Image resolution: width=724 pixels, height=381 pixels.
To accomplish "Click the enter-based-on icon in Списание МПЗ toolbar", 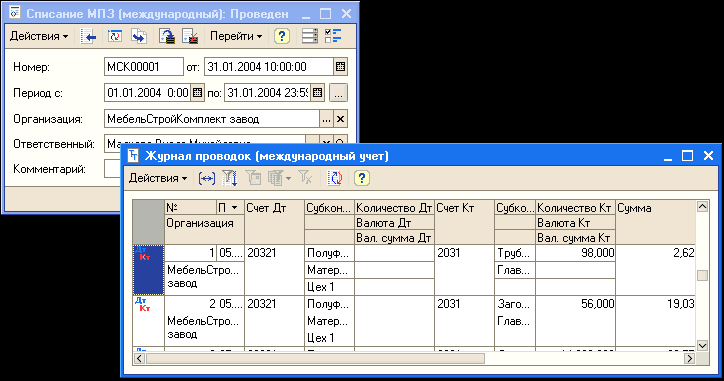I will [139, 36].
